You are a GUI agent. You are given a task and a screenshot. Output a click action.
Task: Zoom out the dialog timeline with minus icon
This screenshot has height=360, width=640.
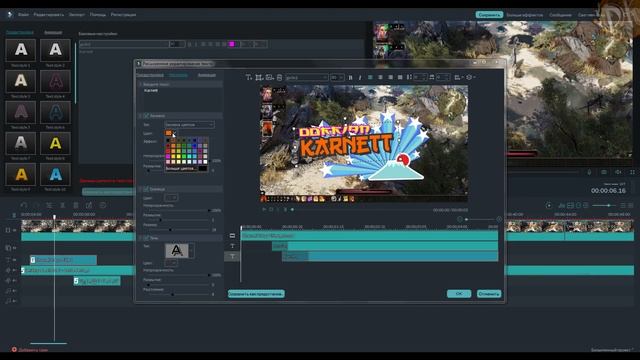460,220
